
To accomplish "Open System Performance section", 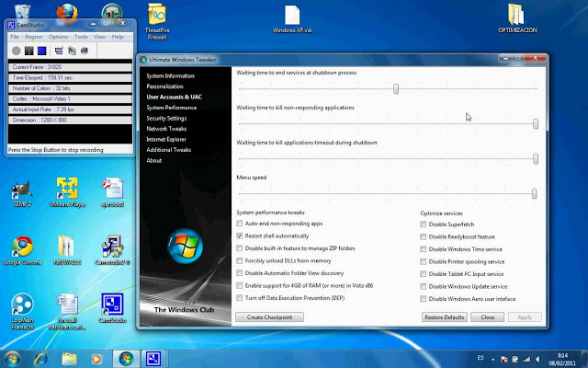I will pyautogui.click(x=172, y=108).
